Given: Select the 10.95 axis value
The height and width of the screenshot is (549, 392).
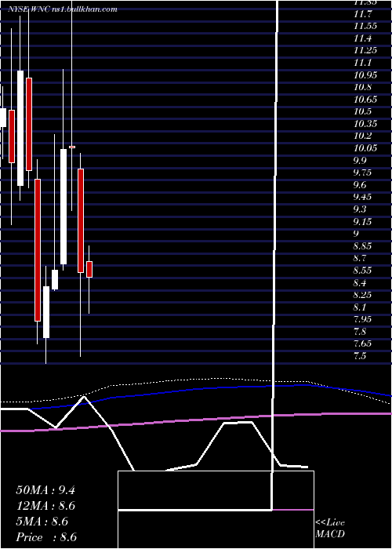Looking at the screenshot, I should tap(365, 75).
